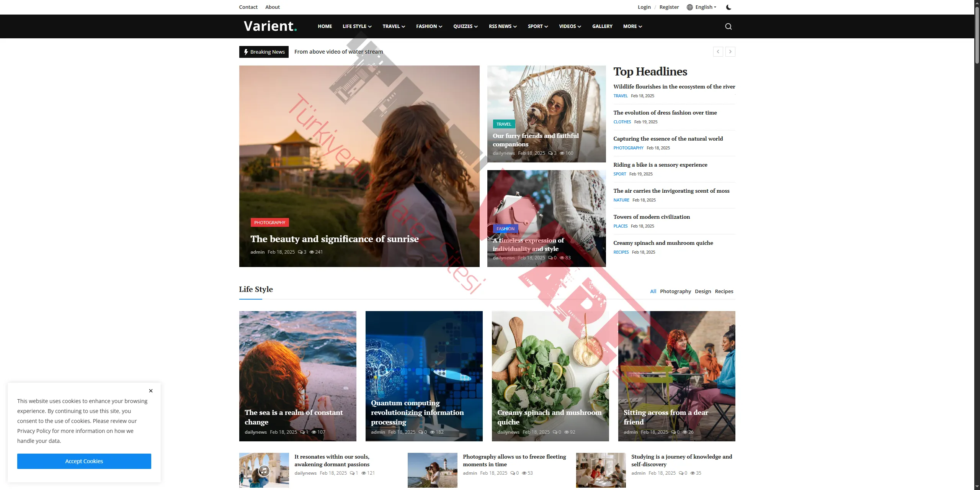This screenshot has width=980, height=490.
Task: Select the Photography filter in Life Style
Action: click(x=676, y=291)
